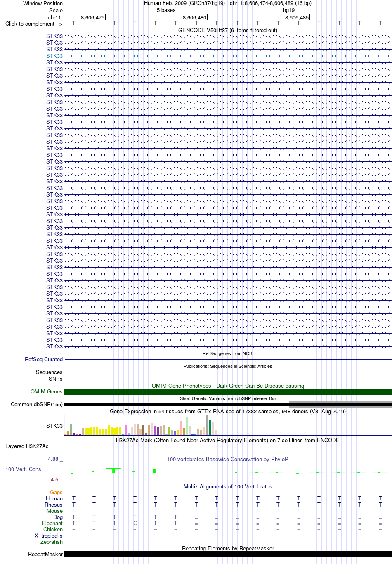The width and height of the screenshot is (392, 564).
Task: Click '100 vertebrates Basewise Conservation by PhyloP' title
Action: point(228,459)
